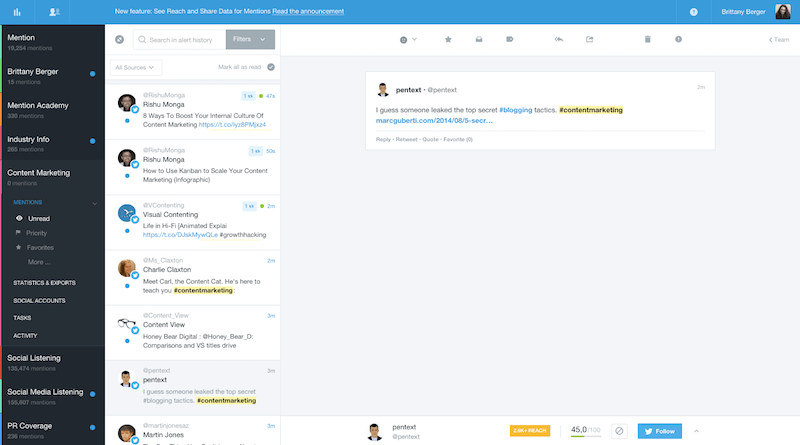Viewport: 800px width, 445px height.
Task: Open the Filters dropdown
Action: [251, 39]
